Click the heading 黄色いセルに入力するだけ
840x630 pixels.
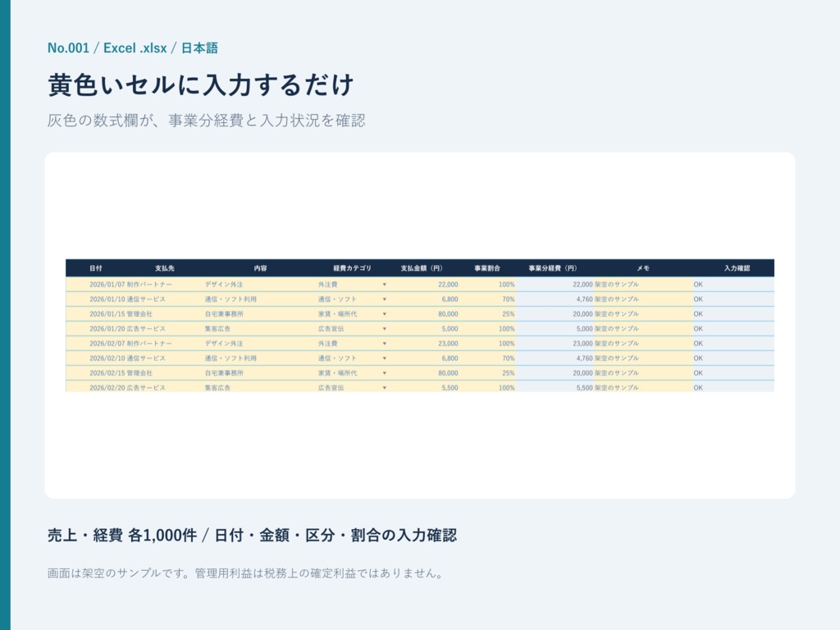pyautogui.click(x=201, y=84)
